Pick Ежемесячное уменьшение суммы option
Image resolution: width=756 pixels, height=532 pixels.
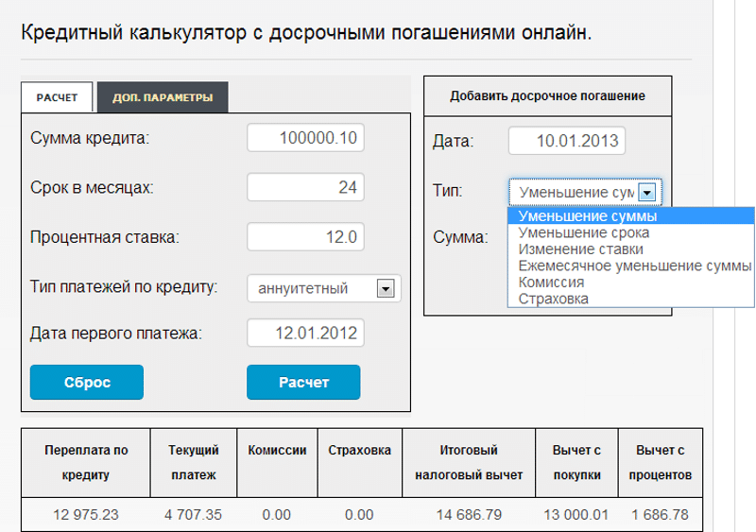(x=630, y=266)
